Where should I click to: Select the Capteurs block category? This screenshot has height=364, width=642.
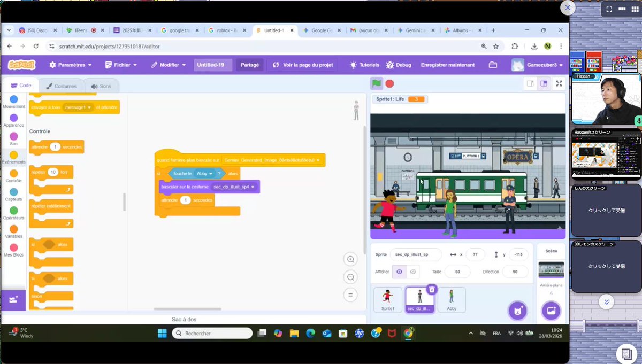[x=13, y=195]
